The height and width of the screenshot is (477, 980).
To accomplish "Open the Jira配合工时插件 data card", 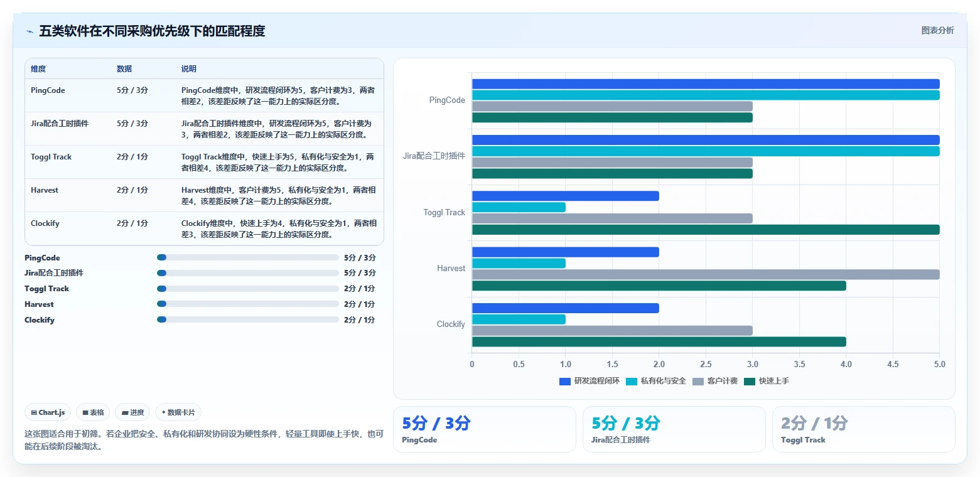I will tap(674, 429).
